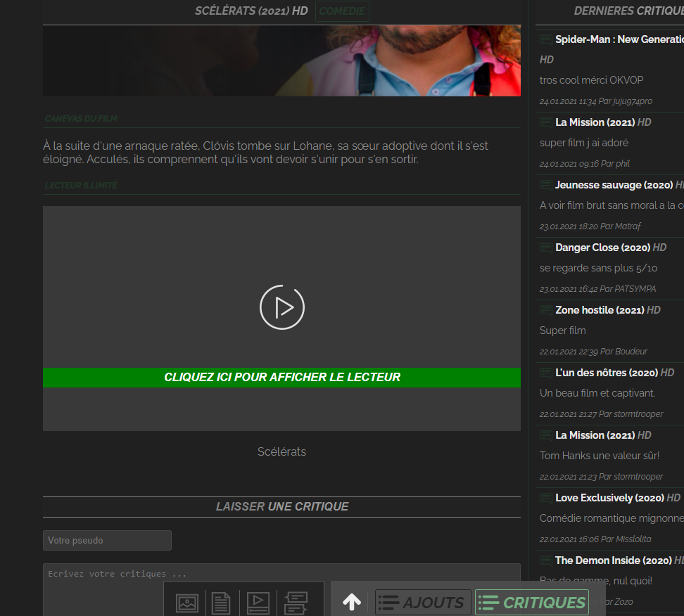Open Love Exclusively (2020) review link
The width and height of the screenshot is (684, 616).
click(609, 498)
